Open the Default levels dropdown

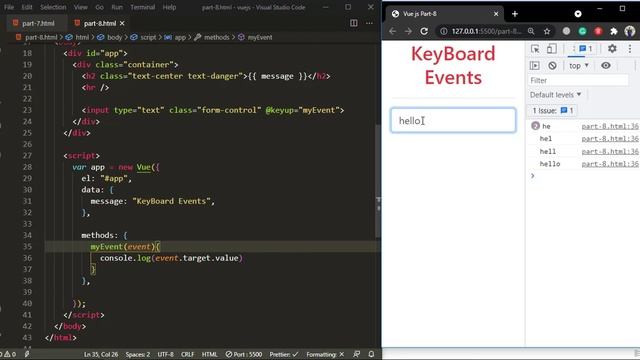(x=555, y=95)
